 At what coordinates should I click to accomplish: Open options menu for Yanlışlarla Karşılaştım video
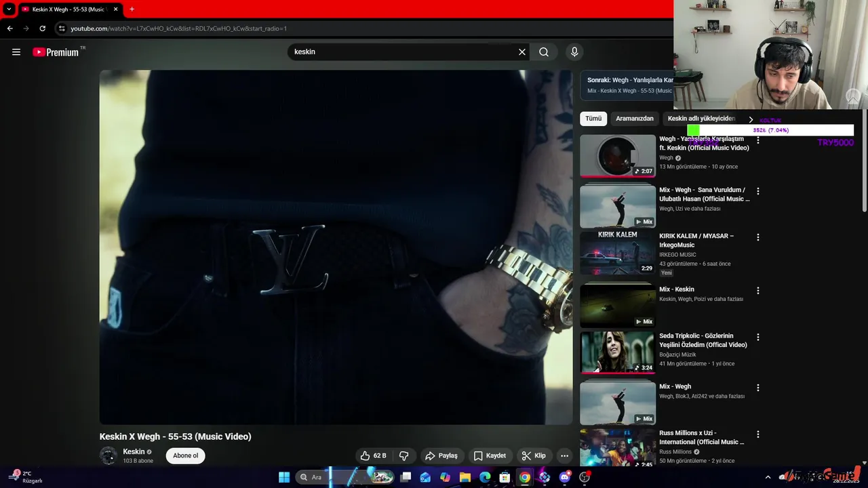[758, 140]
